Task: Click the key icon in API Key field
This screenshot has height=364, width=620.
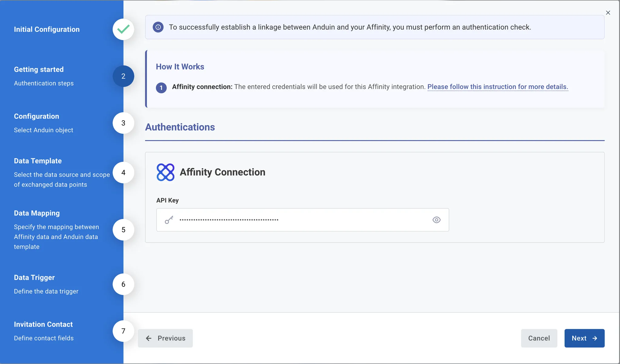Action: 169,220
